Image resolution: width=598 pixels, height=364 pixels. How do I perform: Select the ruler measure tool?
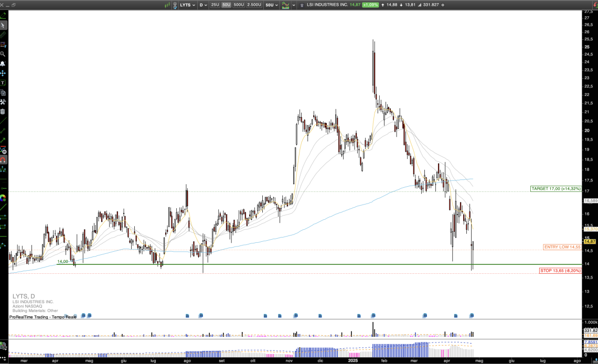click(x=3, y=35)
